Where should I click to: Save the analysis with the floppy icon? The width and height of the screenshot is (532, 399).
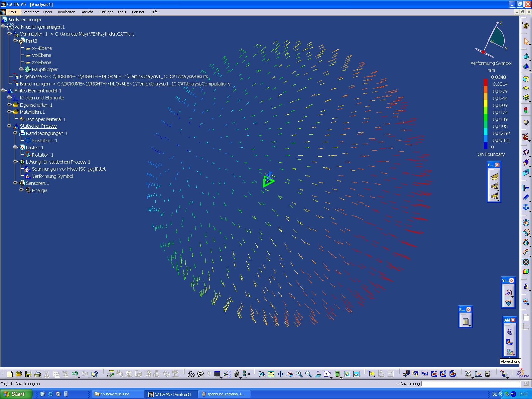(x=28, y=374)
